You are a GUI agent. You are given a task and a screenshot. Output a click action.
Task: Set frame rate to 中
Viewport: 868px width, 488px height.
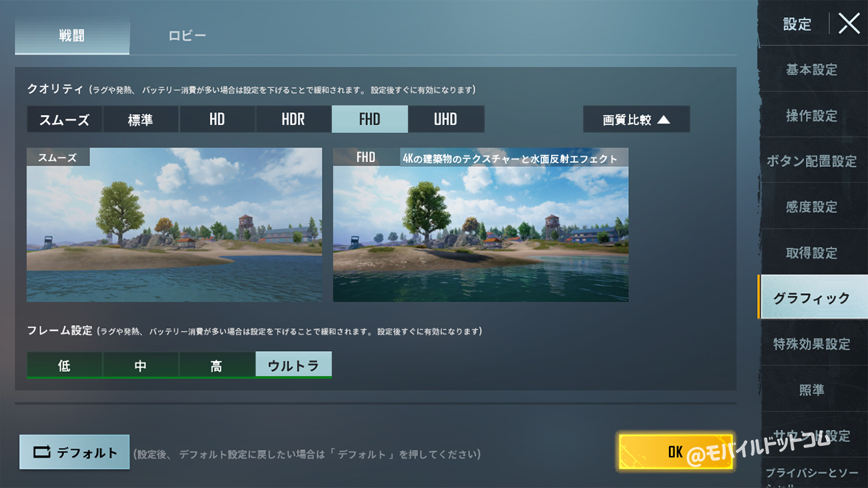tap(140, 365)
